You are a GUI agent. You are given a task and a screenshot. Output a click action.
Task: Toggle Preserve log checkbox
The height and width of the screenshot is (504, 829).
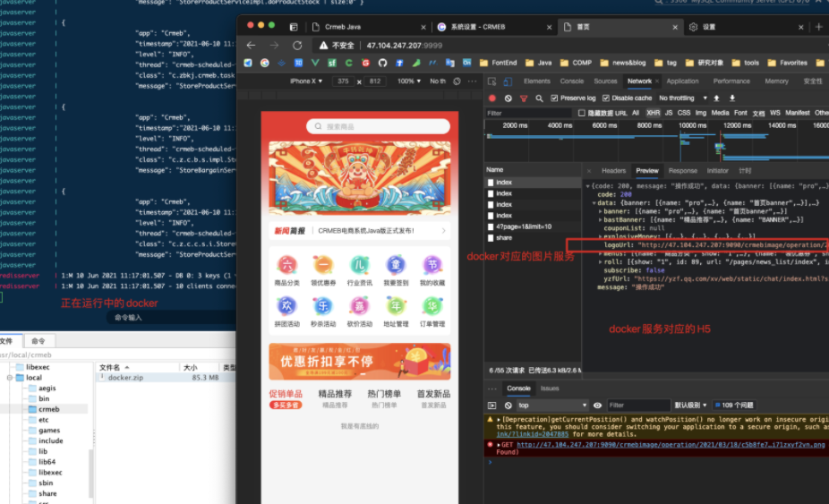[x=554, y=98]
